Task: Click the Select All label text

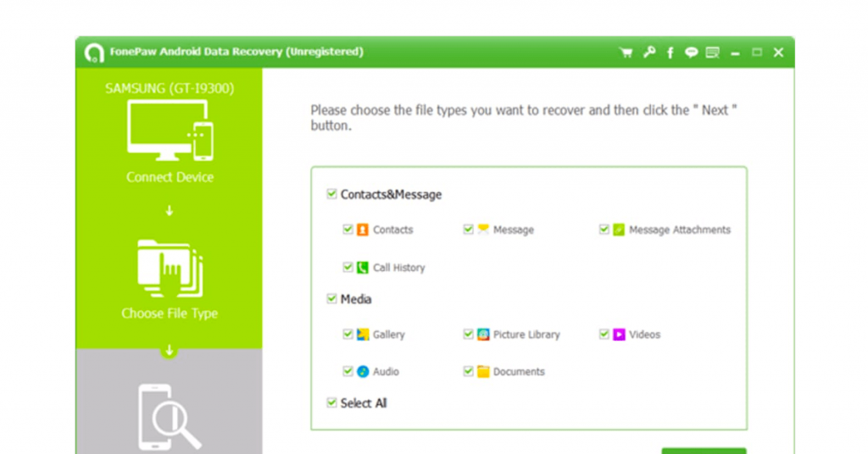Action: 364,403
